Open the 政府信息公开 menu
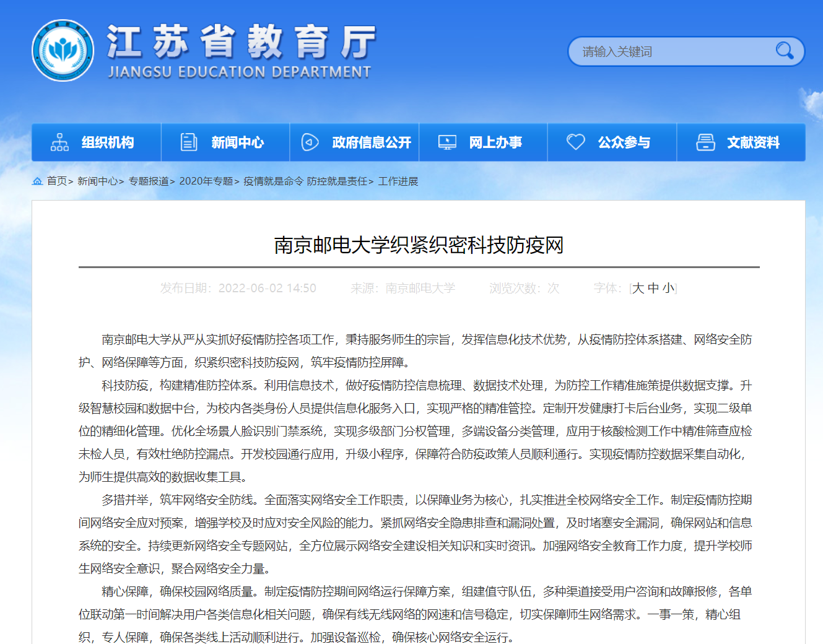This screenshot has height=644, width=823. [355, 142]
